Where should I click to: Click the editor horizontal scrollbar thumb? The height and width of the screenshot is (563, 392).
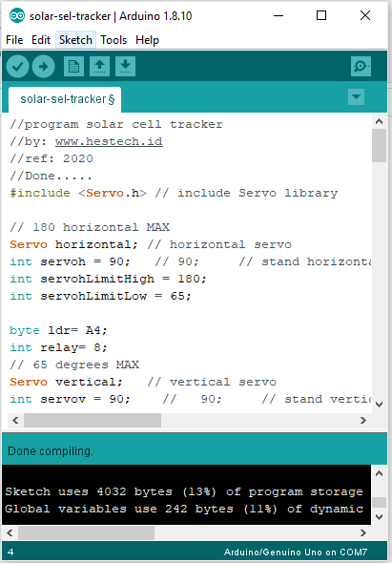[x=93, y=420]
